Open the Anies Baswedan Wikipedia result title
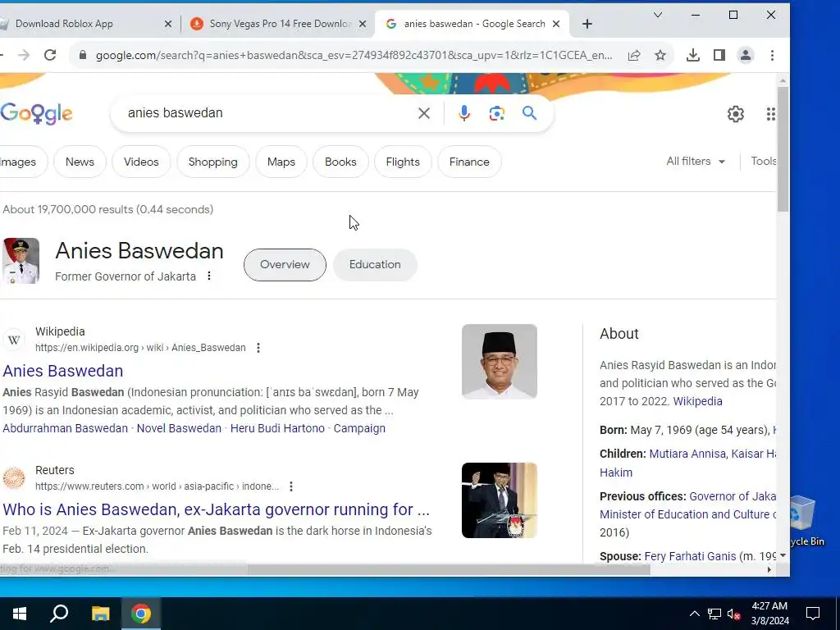This screenshot has width=840, height=630. click(x=62, y=371)
